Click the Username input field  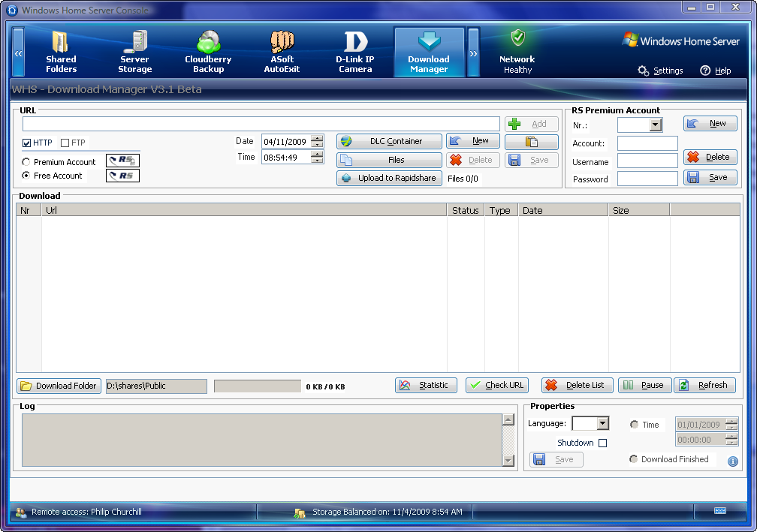pyautogui.click(x=647, y=161)
